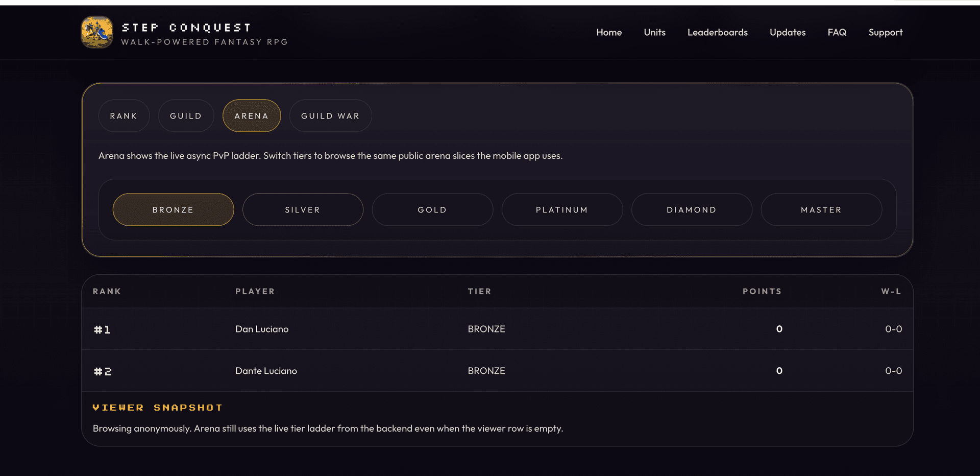Click the Step Conquest title text
This screenshot has height=476, width=980.
click(186, 28)
